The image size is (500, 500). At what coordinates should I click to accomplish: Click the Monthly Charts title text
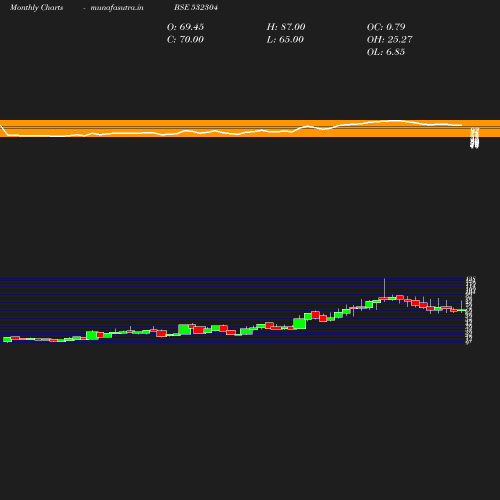(x=36, y=7)
